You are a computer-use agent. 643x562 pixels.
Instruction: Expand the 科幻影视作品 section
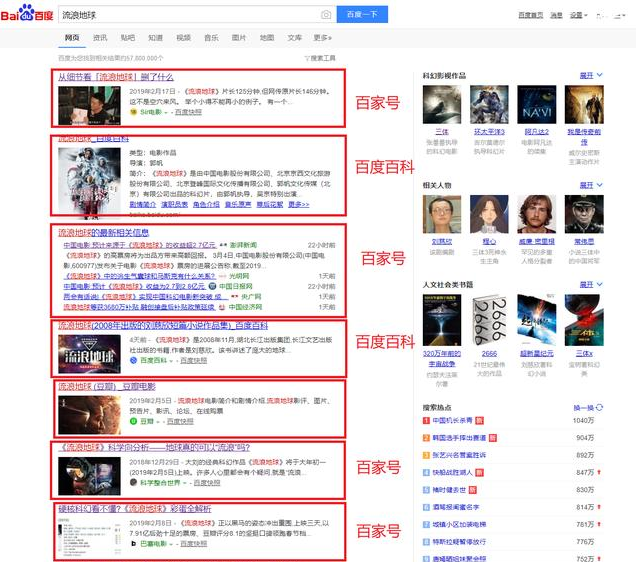(x=591, y=75)
